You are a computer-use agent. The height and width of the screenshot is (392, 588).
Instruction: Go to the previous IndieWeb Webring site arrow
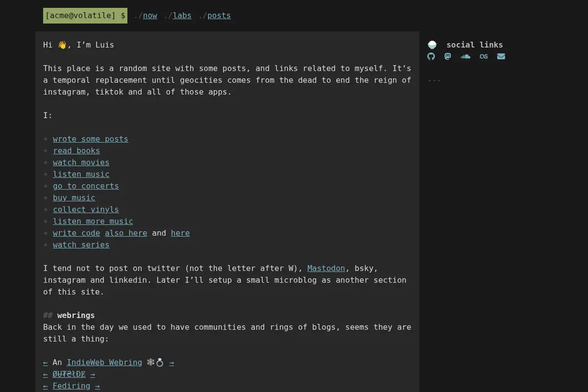click(x=46, y=363)
